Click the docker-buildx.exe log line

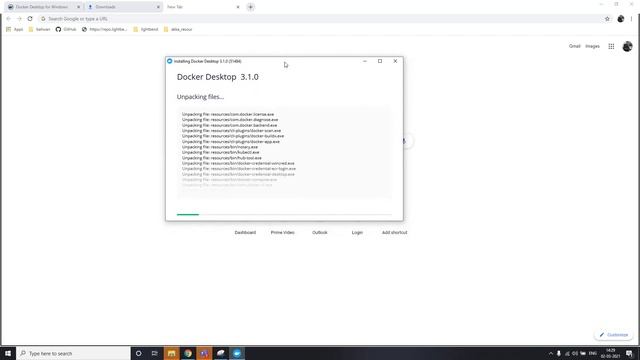(233, 136)
